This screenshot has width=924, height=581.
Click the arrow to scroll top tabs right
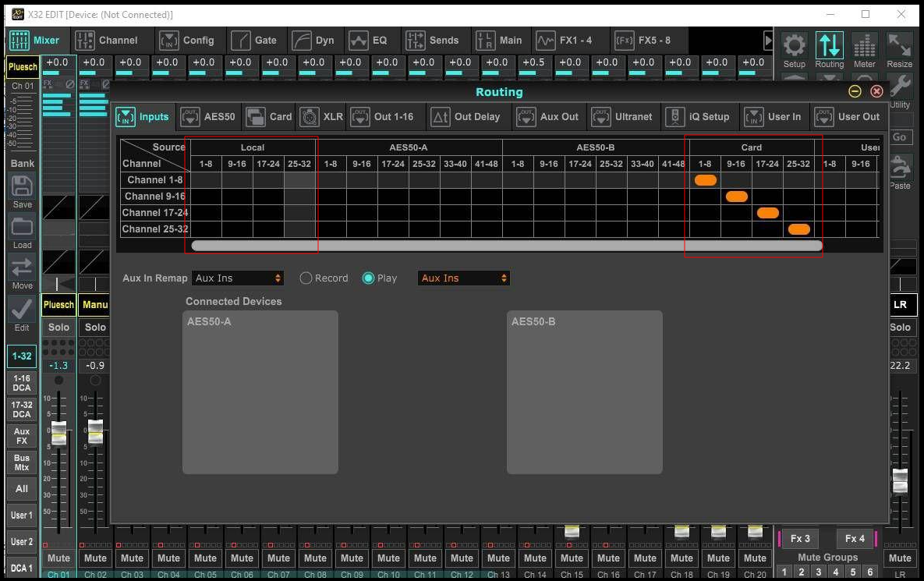click(x=768, y=41)
